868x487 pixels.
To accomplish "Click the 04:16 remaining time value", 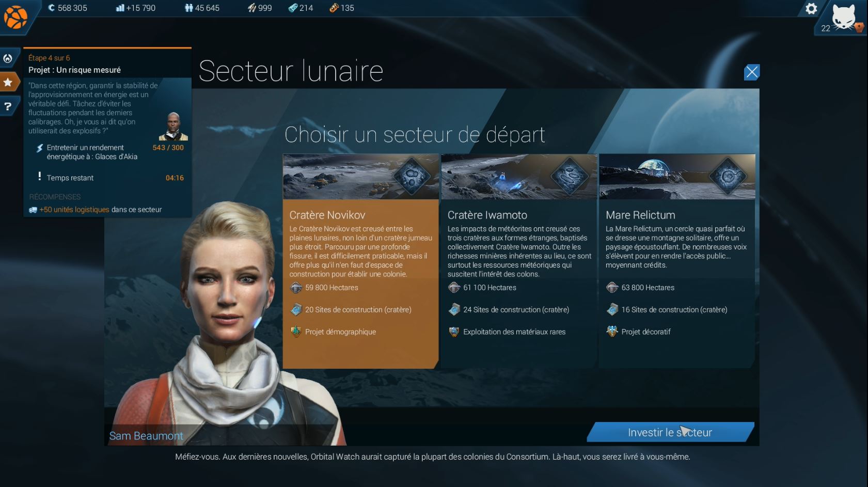I will coord(175,178).
